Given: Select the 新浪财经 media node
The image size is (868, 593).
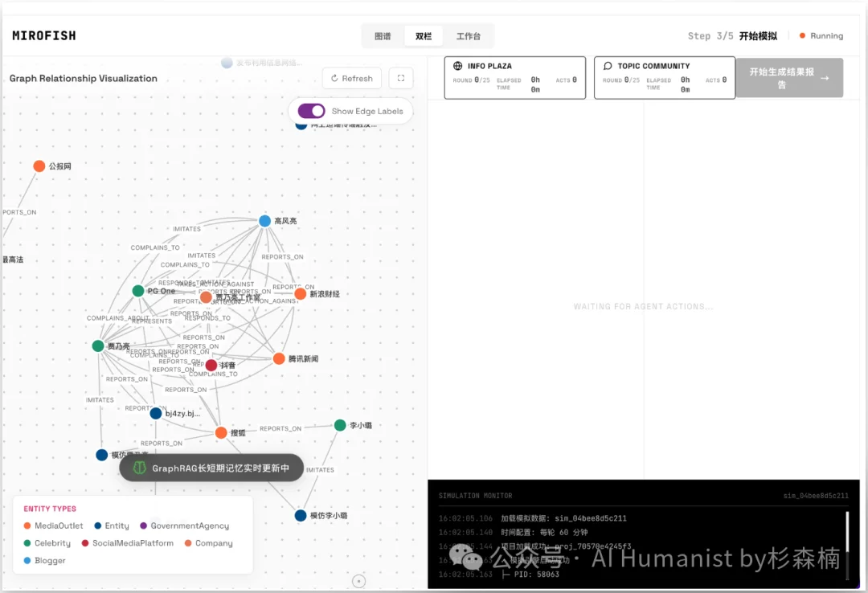Looking at the screenshot, I should point(300,294).
